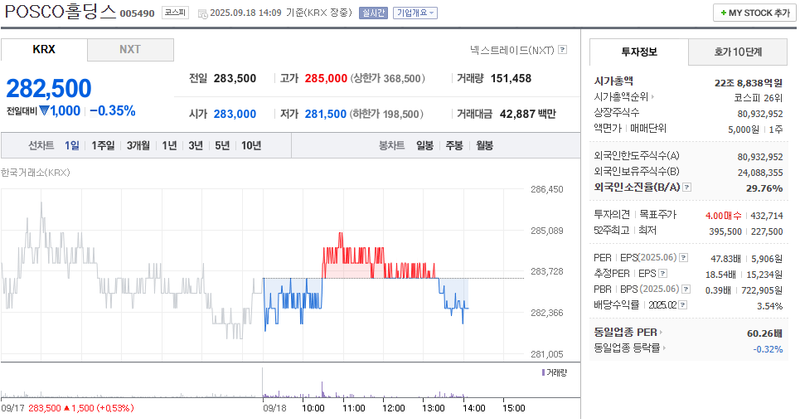This screenshot has height=419, width=800.
Task: Select the 3년 chart period
Action: pos(196,146)
